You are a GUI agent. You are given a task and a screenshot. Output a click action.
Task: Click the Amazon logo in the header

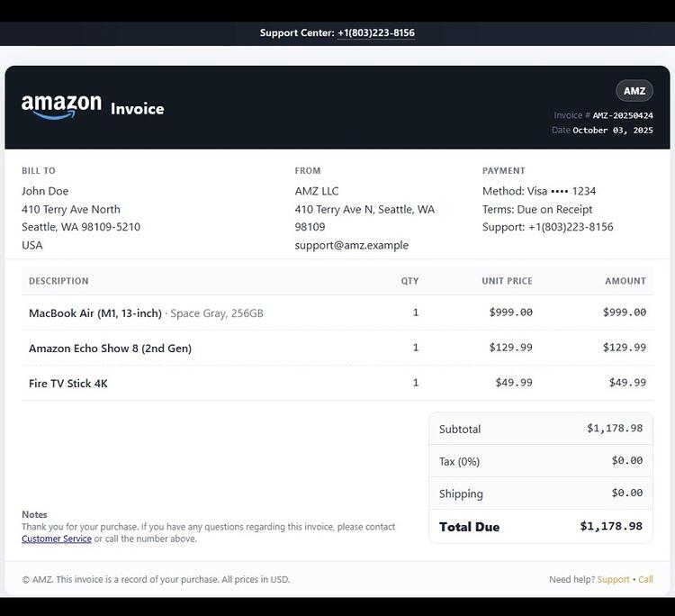(x=61, y=107)
